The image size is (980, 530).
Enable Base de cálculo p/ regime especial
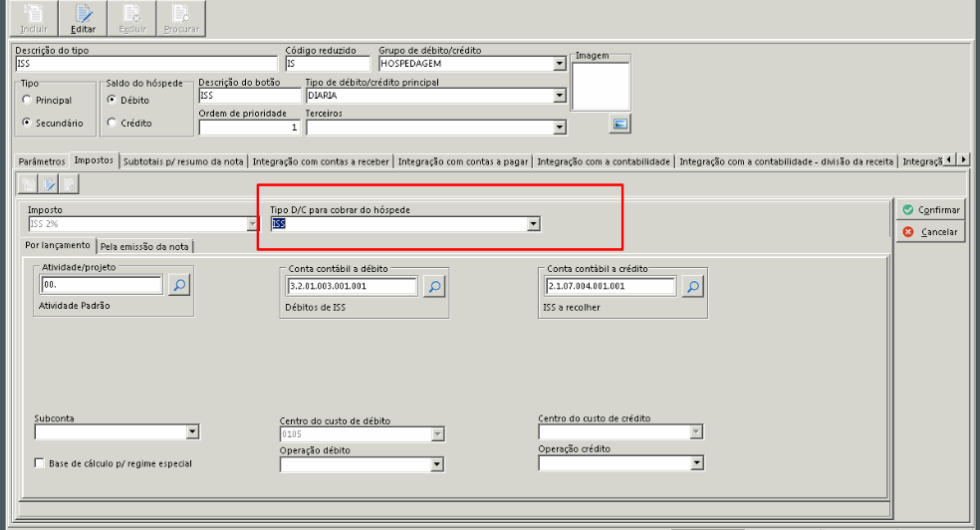[x=40, y=463]
